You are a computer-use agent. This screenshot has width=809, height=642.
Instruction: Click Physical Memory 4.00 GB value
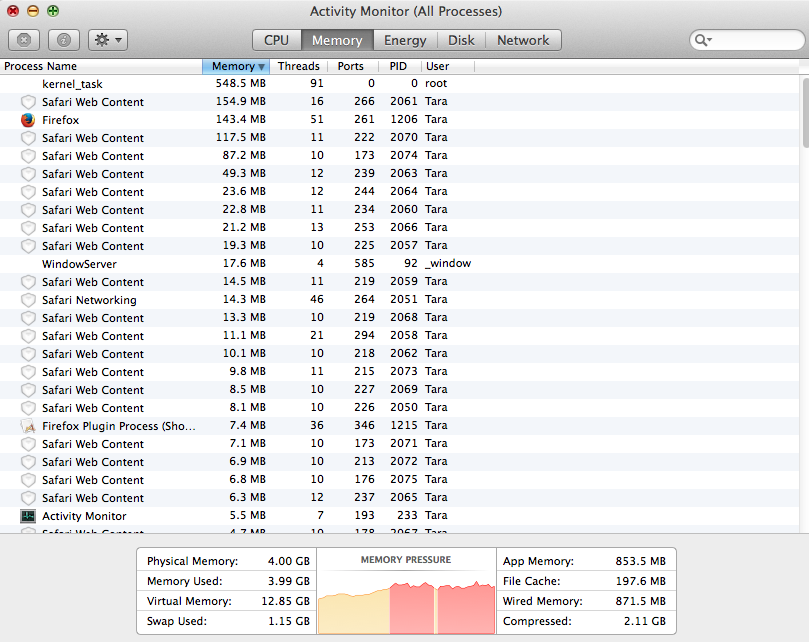(288, 561)
